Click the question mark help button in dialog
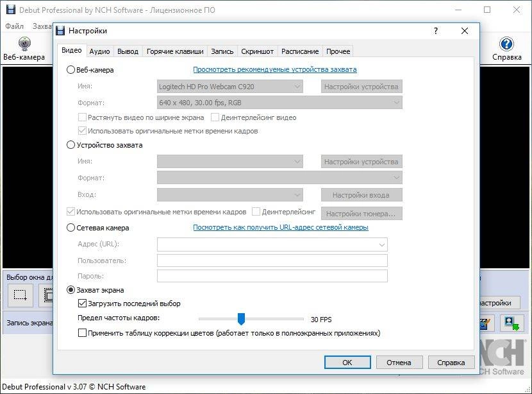The image size is (532, 394). coord(436,31)
